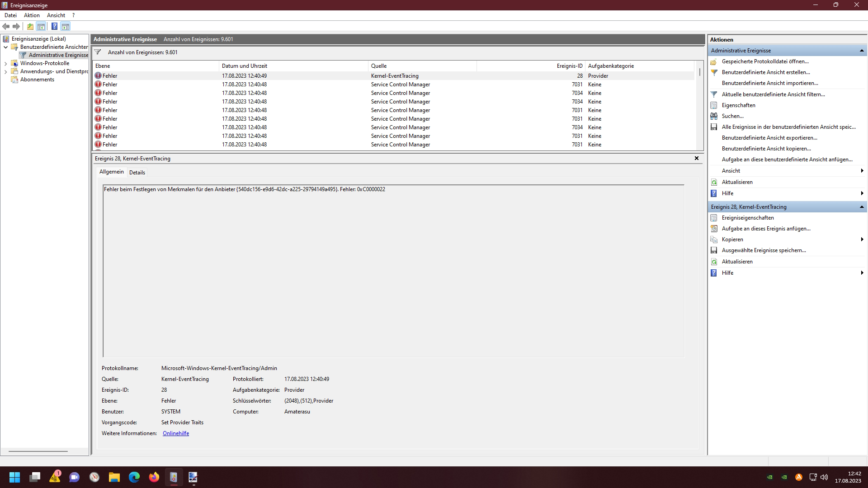The height and width of the screenshot is (488, 868).
Task: Click the binoculars icon for Suchen
Action: (714, 116)
